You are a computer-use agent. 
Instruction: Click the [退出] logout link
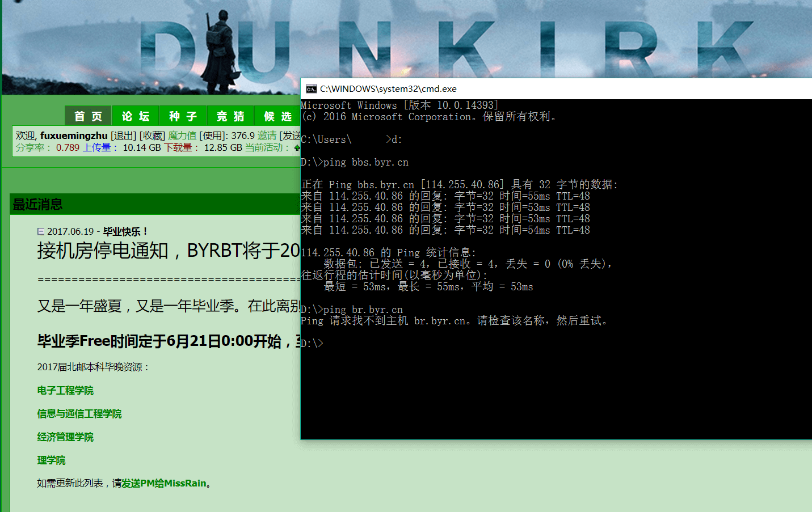(123, 136)
